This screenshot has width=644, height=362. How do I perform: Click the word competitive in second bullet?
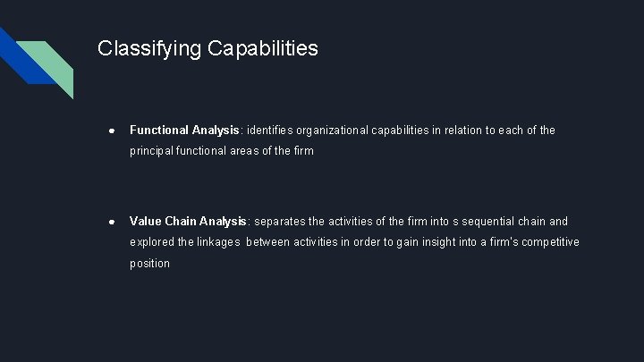[550, 242]
